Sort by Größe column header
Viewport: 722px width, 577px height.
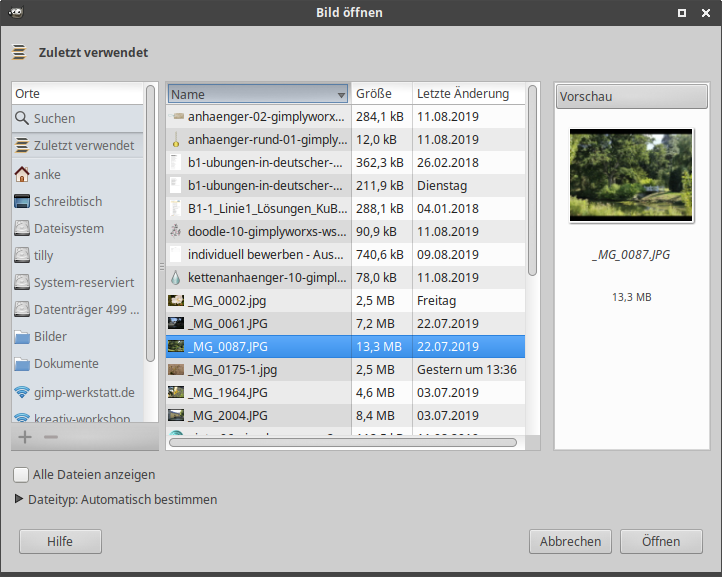382,93
